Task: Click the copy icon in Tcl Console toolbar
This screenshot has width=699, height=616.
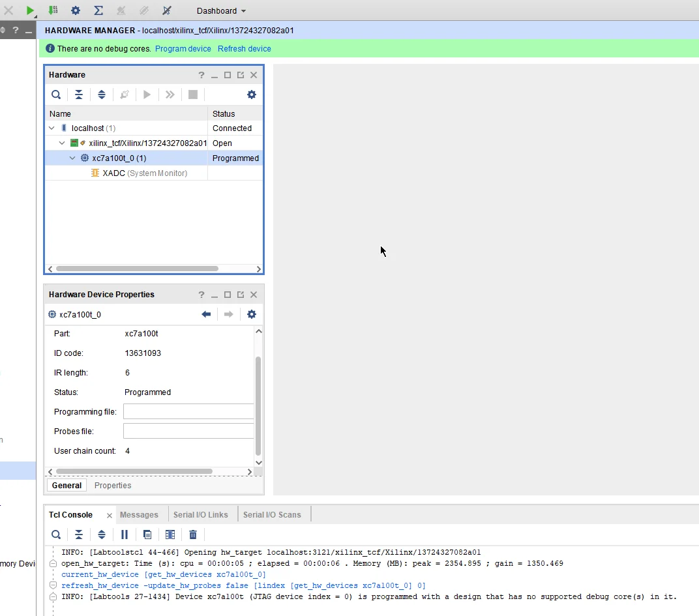Action: coord(147,535)
